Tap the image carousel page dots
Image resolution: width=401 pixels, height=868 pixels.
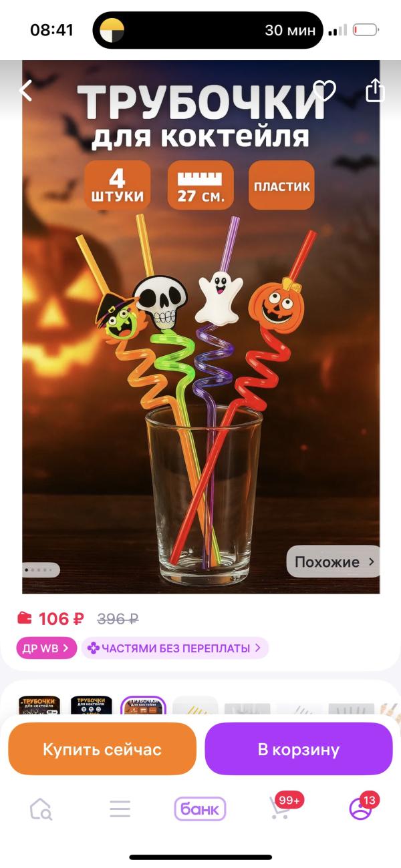[41, 570]
